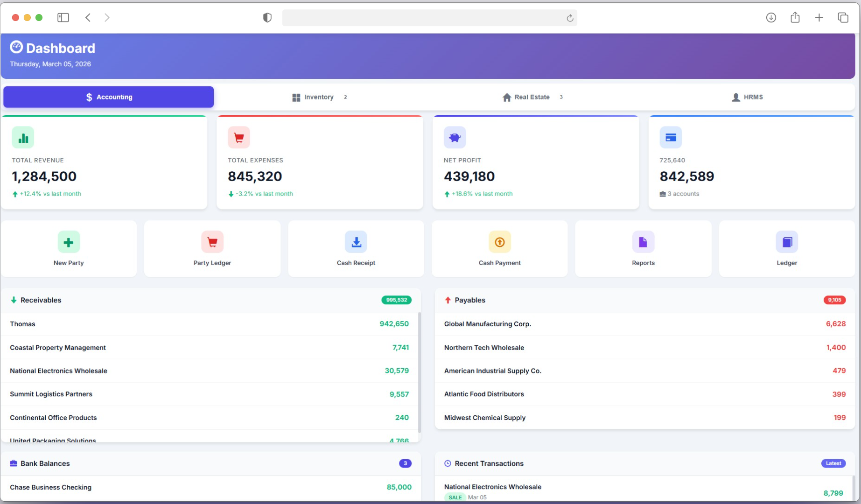Select the Thomas receivable entry

pos(210,323)
